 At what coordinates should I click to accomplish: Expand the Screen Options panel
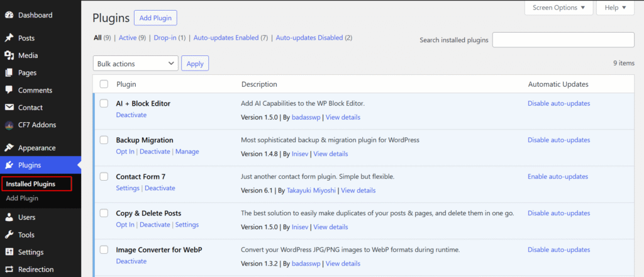click(558, 8)
